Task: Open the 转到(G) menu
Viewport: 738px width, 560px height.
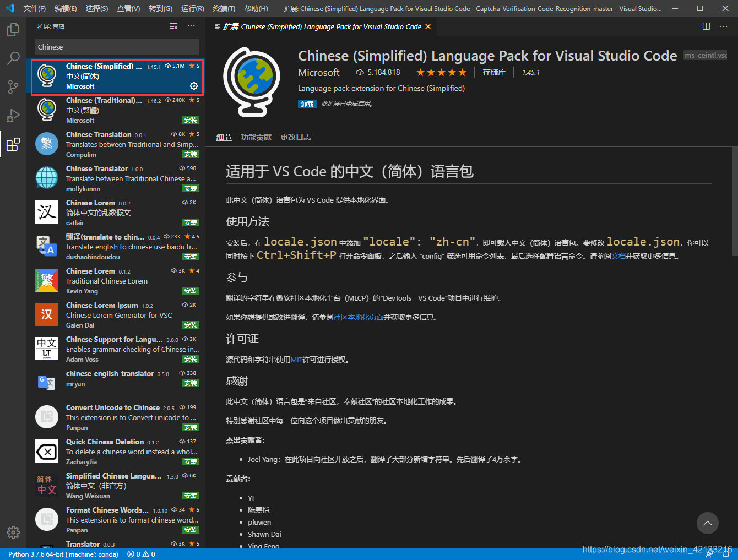Action: click(160, 8)
